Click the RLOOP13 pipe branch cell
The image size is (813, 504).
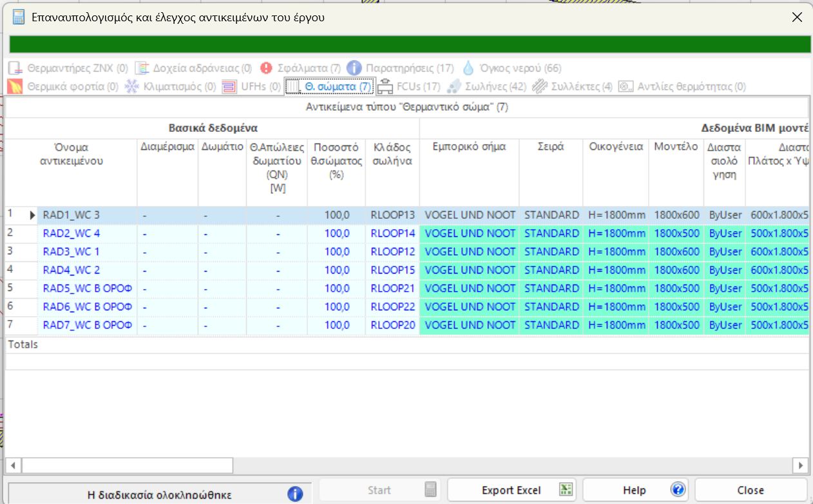392,215
